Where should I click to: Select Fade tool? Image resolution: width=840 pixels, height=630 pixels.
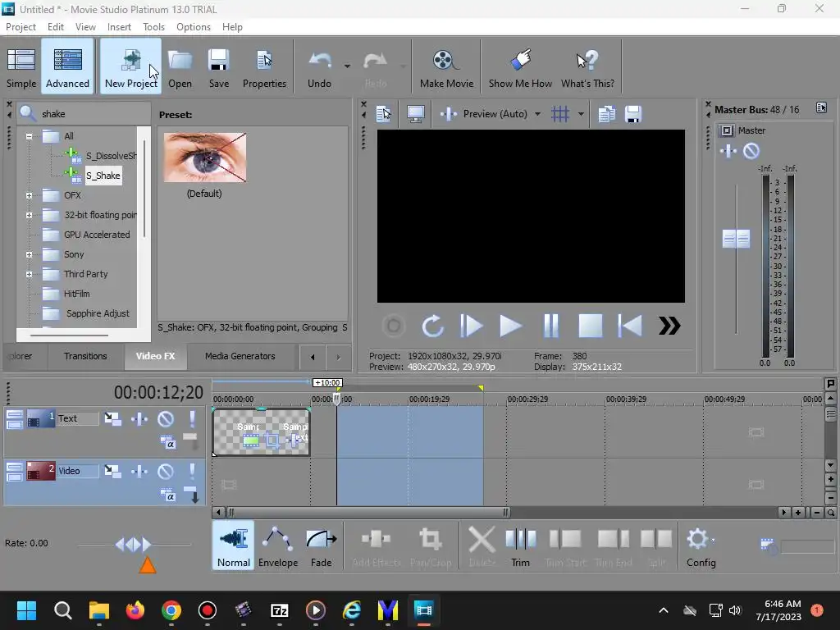[321, 546]
